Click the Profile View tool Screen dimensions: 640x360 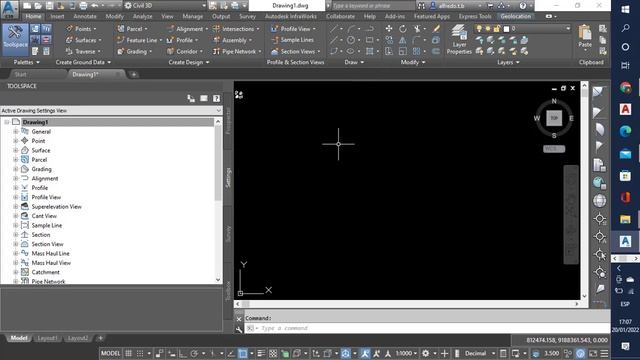tap(293, 29)
